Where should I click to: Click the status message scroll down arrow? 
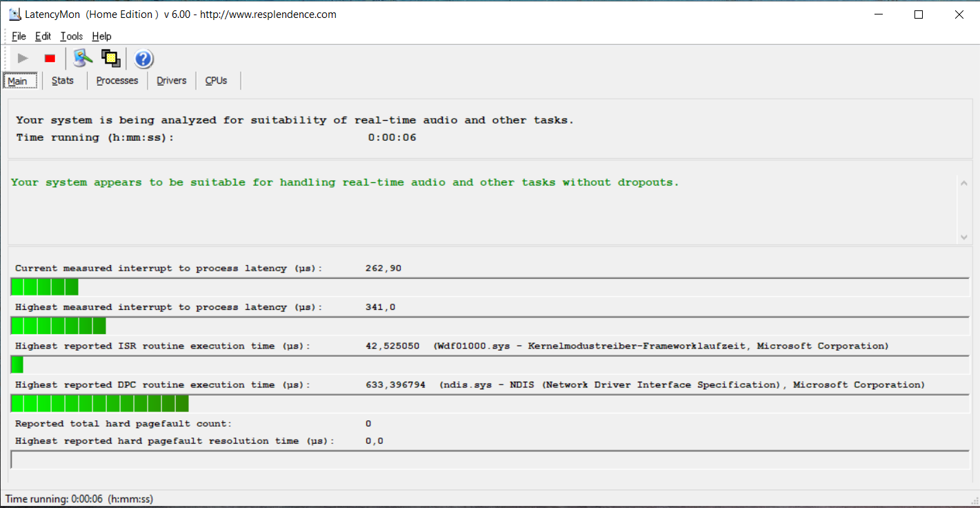(x=963, y=237)
